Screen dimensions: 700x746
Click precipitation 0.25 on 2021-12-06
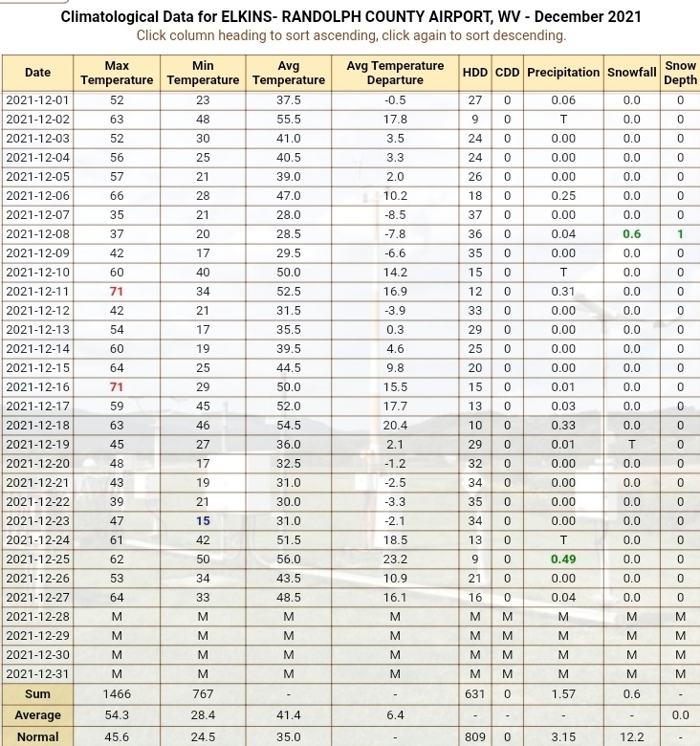point(563,196)
